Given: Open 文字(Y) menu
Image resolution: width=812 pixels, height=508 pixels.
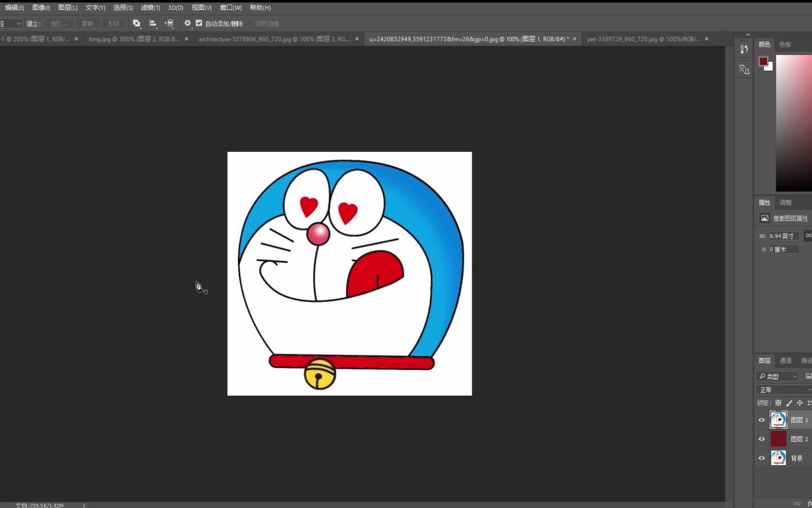Looking at the screenshot, I should click(95, 8).
